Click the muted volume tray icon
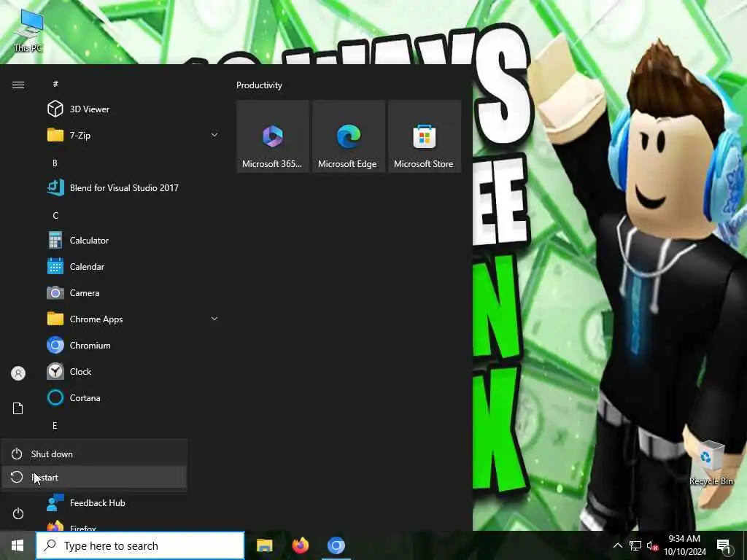The height and width of the screenshot is (560, 747). pyautogui.click(x=652, y=545)
